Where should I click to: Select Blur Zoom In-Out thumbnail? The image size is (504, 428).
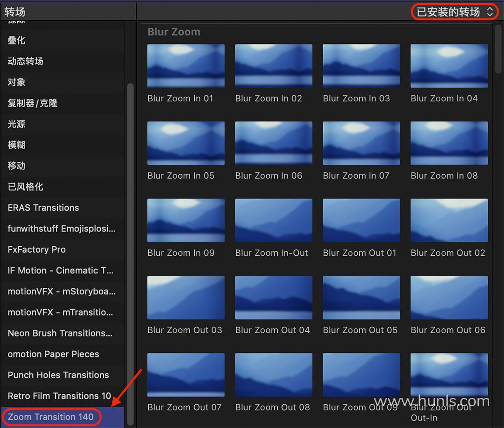click(x=274, y=220)
